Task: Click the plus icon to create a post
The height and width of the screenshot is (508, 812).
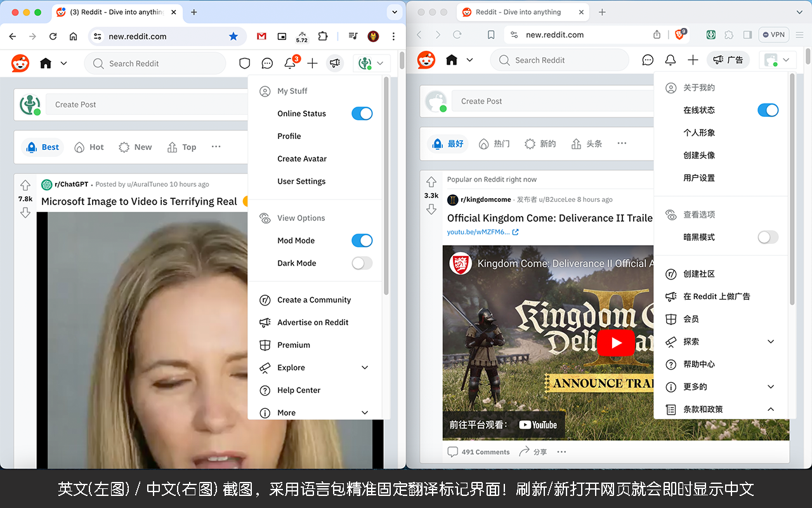Action: (312, 63)
